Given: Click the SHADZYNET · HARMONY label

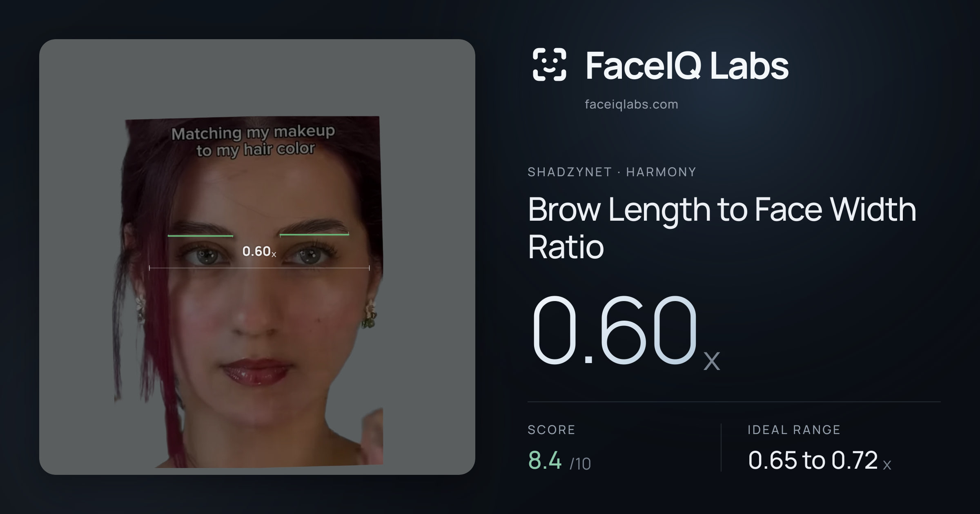Looking at the screenshot, I should [x=612, y=172].
